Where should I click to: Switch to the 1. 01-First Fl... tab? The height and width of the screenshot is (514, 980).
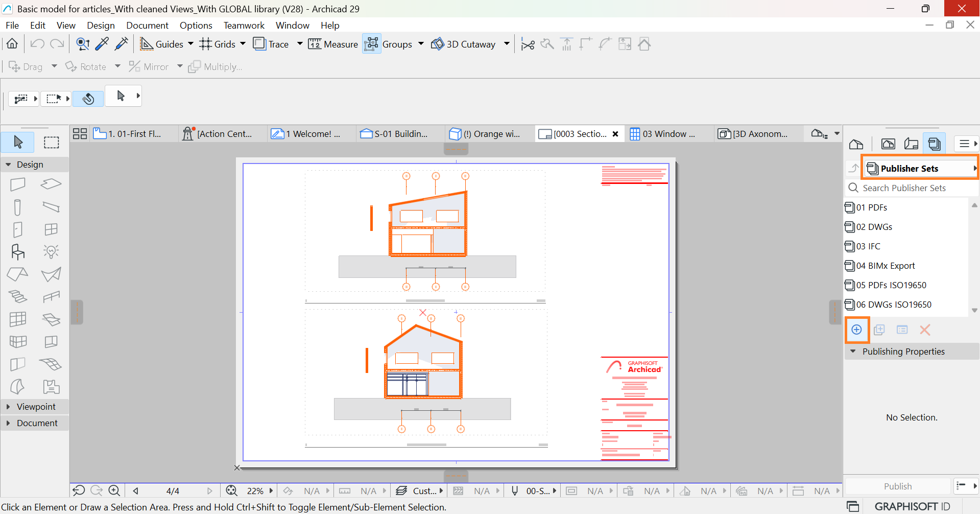click(x=134, y=134)
